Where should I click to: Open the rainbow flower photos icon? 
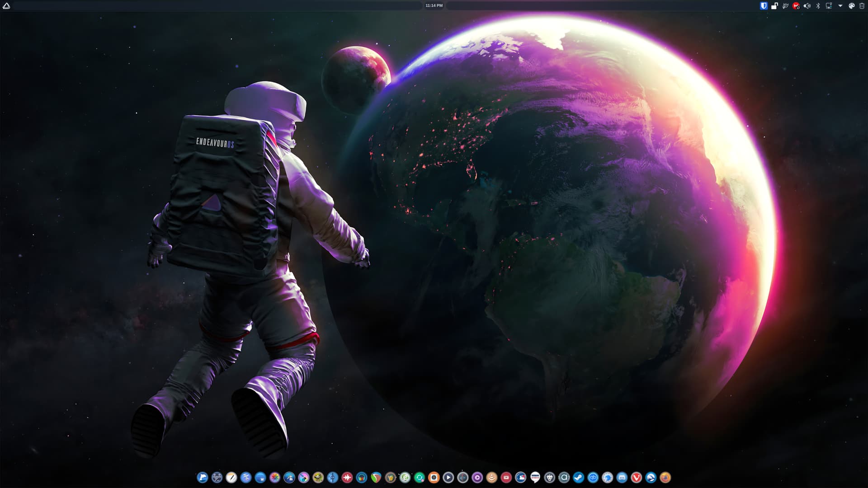tap(275, 477)
